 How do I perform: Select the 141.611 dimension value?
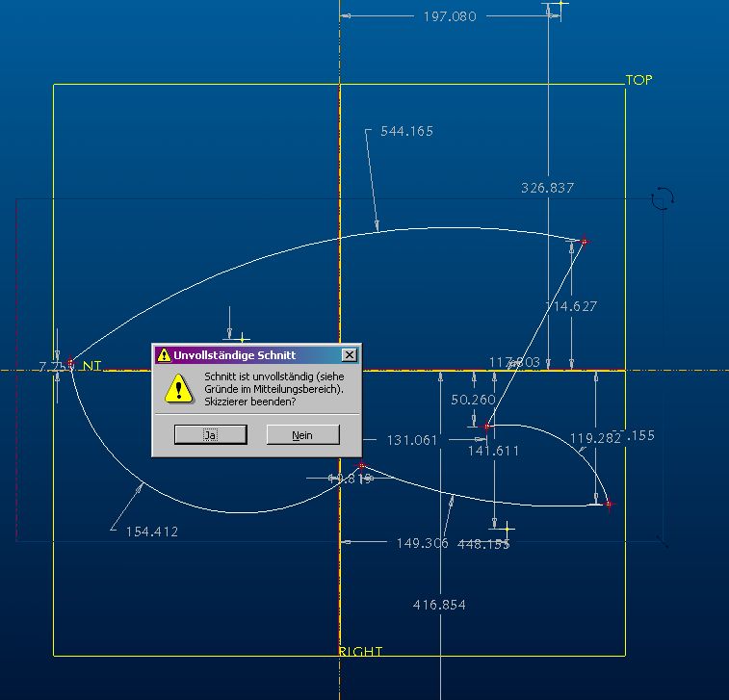click(x=493, y=451)
